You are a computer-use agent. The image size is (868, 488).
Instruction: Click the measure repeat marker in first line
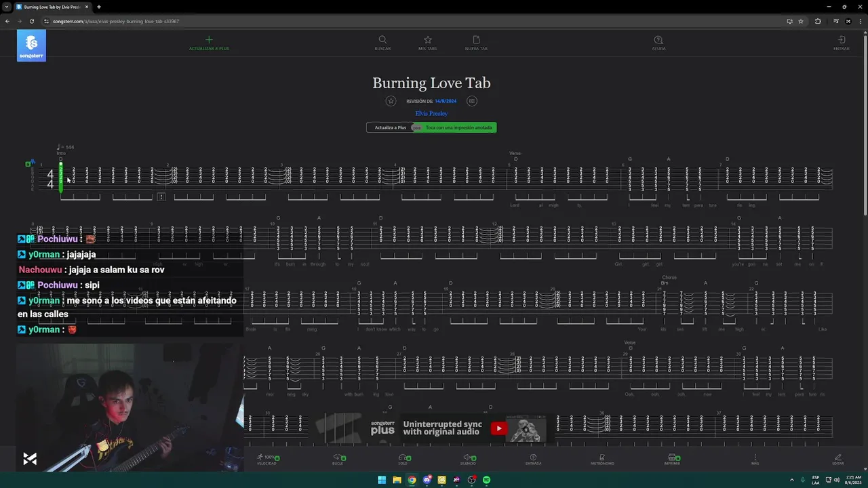[161, 197]
